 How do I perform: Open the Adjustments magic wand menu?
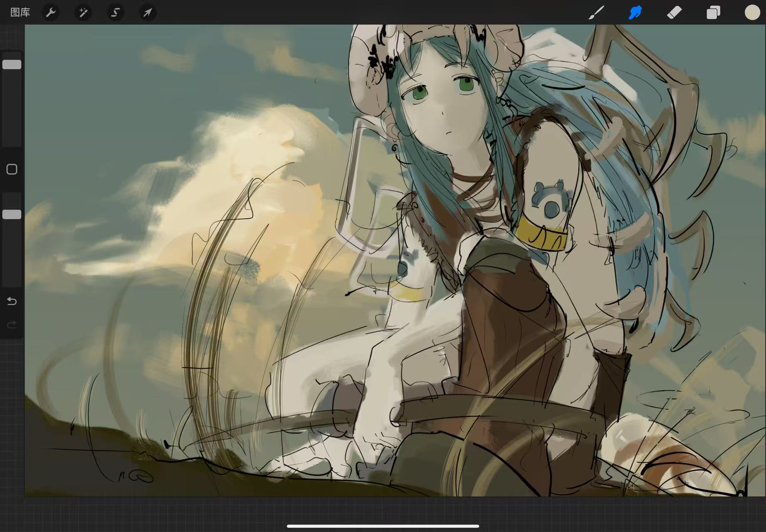(83, 12)
